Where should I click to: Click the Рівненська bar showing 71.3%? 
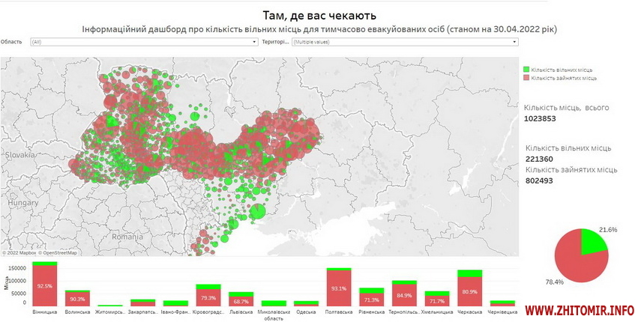(371, 299)
